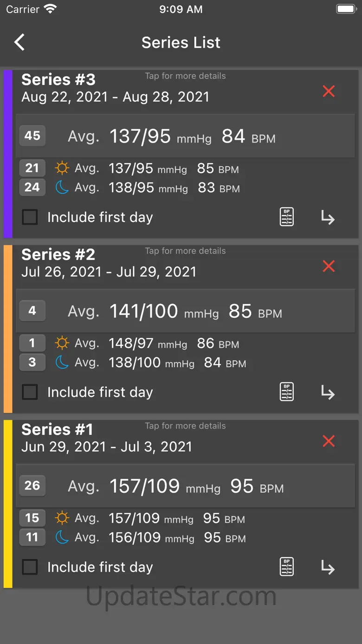
Task: Tap the export arrow on Series #2
Action: (328, 392)
